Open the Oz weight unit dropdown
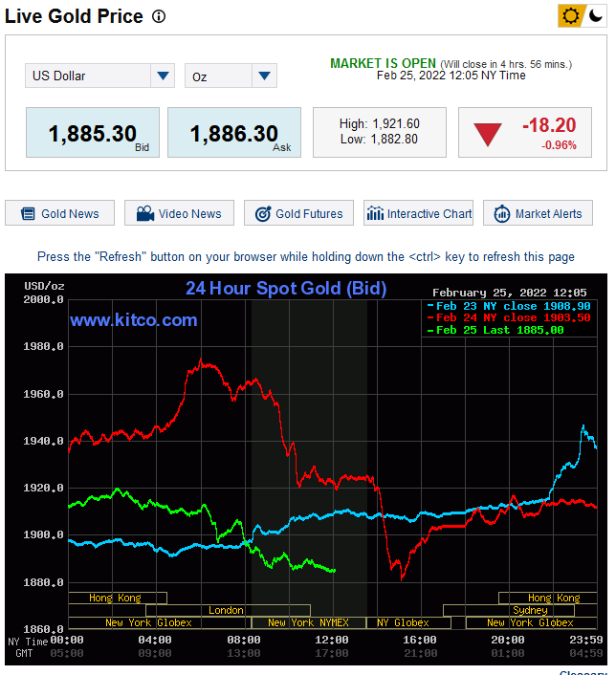616x675 pixels. coord(231,76)
